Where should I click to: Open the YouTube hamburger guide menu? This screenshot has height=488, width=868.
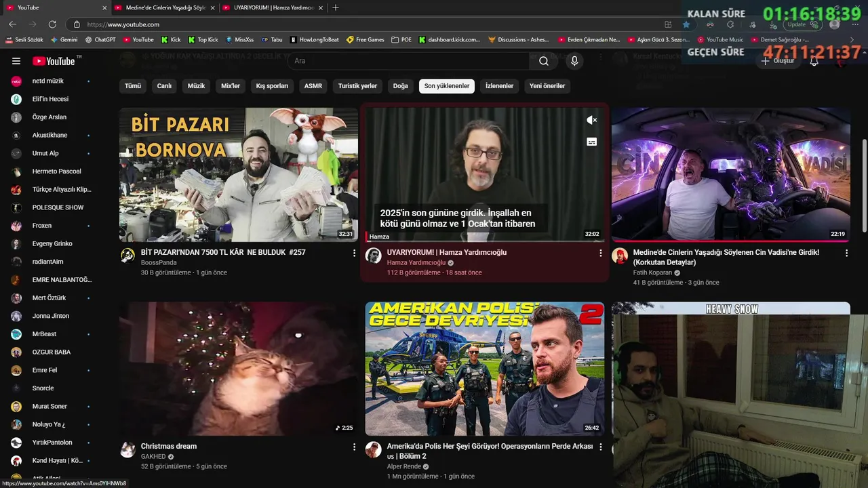[x=16, y=61]
